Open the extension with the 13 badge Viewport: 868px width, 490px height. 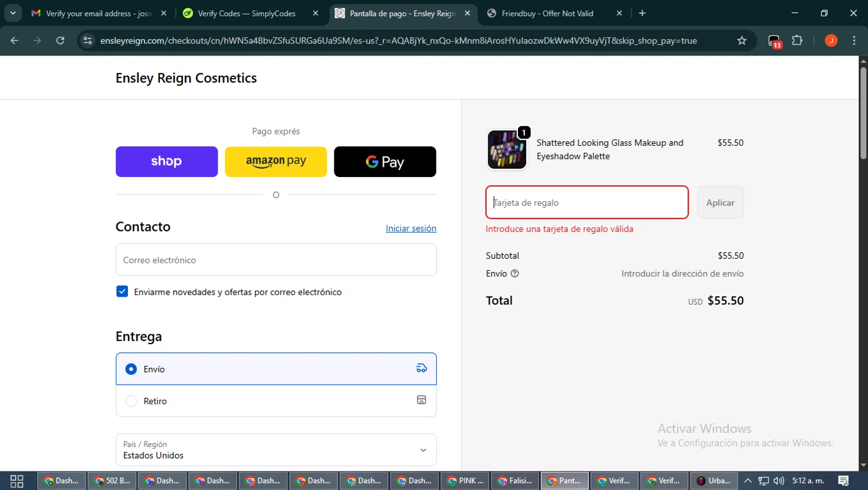click(x=774, y=41)
